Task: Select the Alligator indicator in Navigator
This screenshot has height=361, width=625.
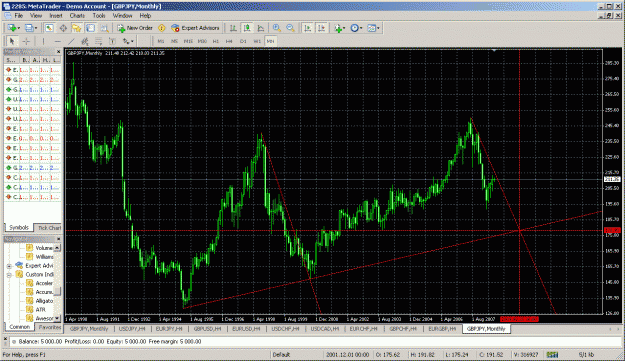Action: [40, 301]
